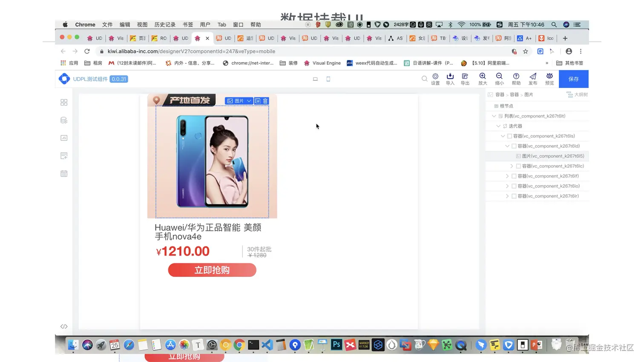Open the component grid icon in left sidebar
The height and width of the screenshot is (362, 644).
click(x=64, y=103)
